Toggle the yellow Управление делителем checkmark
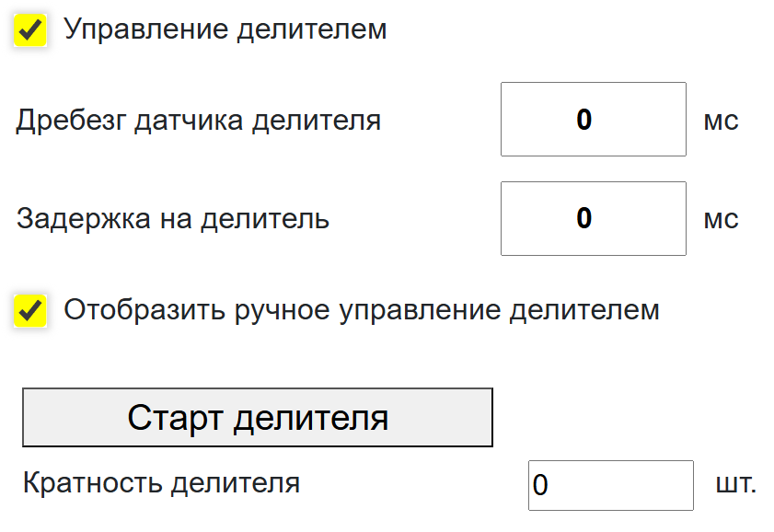This screenshot has width=774, height=532. [30, 28]
